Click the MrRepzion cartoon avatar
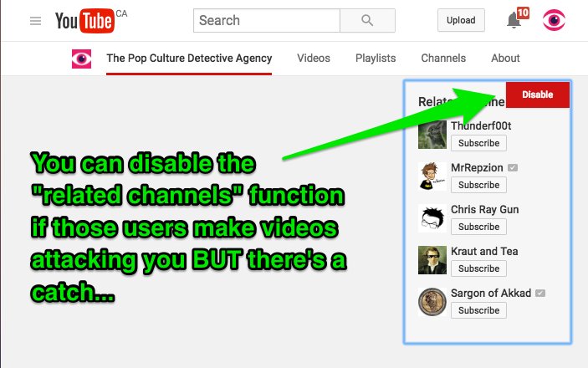 [432, 176]
